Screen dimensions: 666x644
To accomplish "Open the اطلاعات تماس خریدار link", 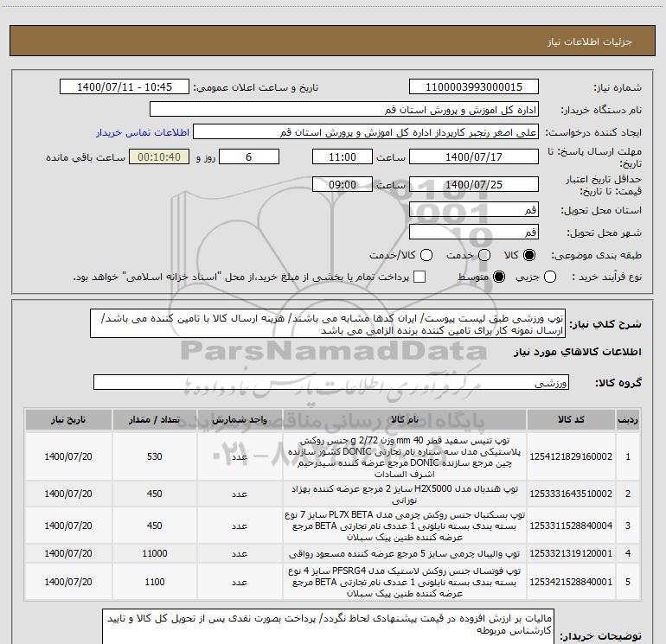I will [143, 132].
